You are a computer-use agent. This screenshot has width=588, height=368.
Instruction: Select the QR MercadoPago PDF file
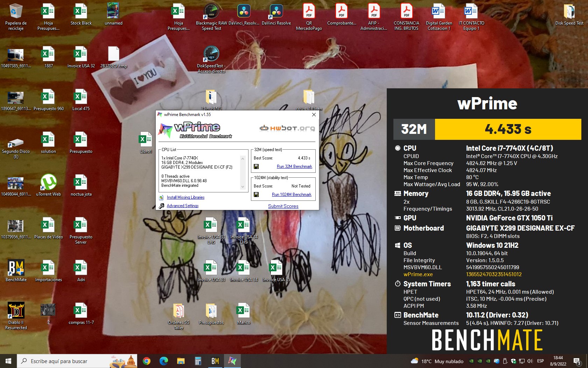309,16
